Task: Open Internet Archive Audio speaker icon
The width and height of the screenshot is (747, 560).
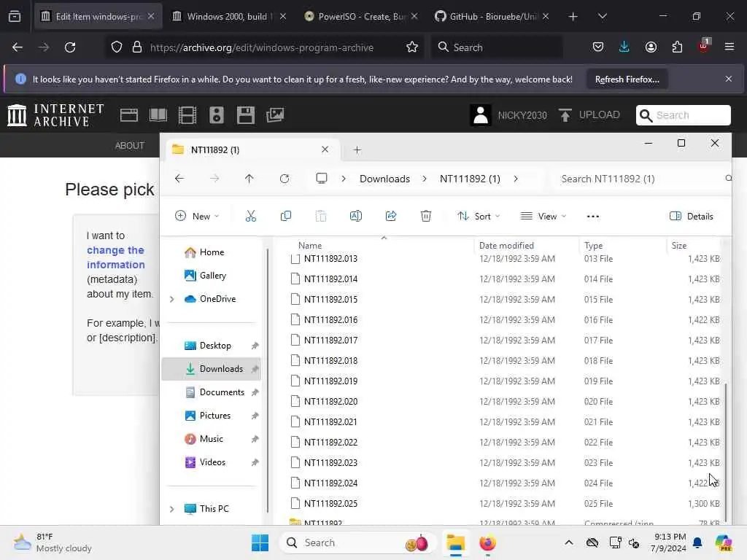Action: (216, 115)
